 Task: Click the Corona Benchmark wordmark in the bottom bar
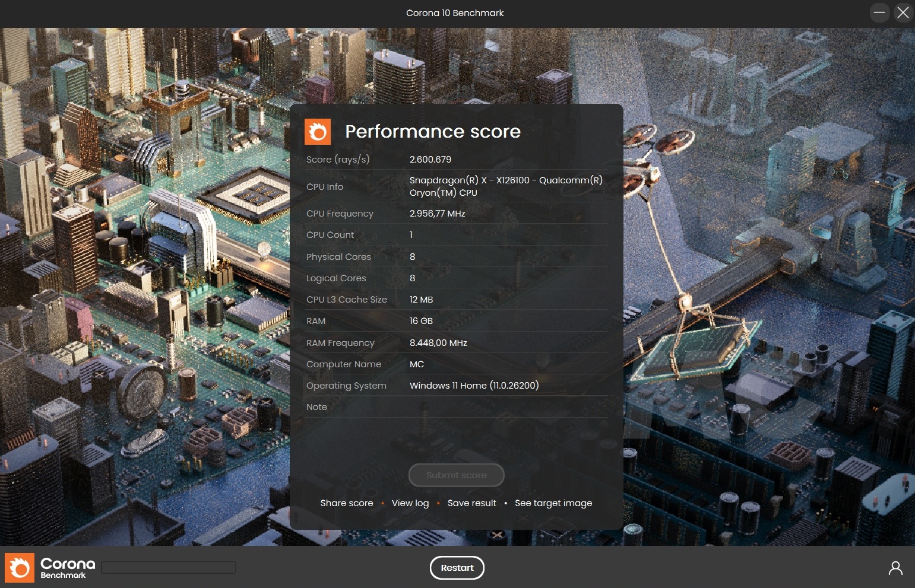pos(68,568)
